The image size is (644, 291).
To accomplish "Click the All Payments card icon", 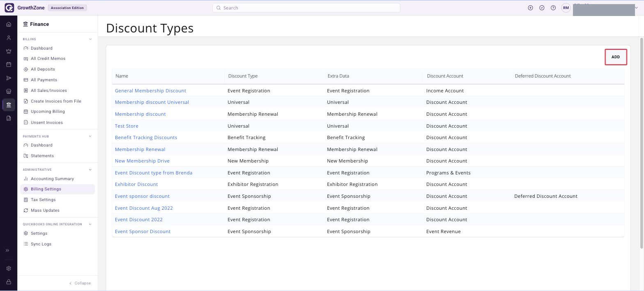I will pos(26,80).
